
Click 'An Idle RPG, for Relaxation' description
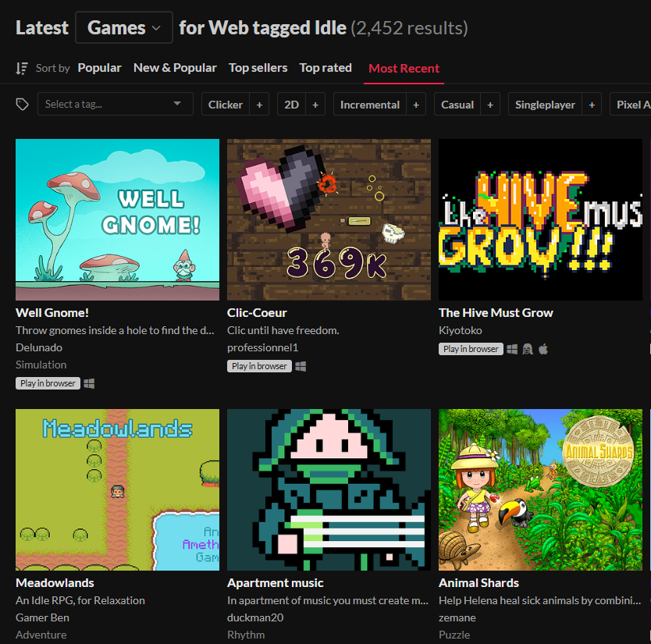(80, 600)
